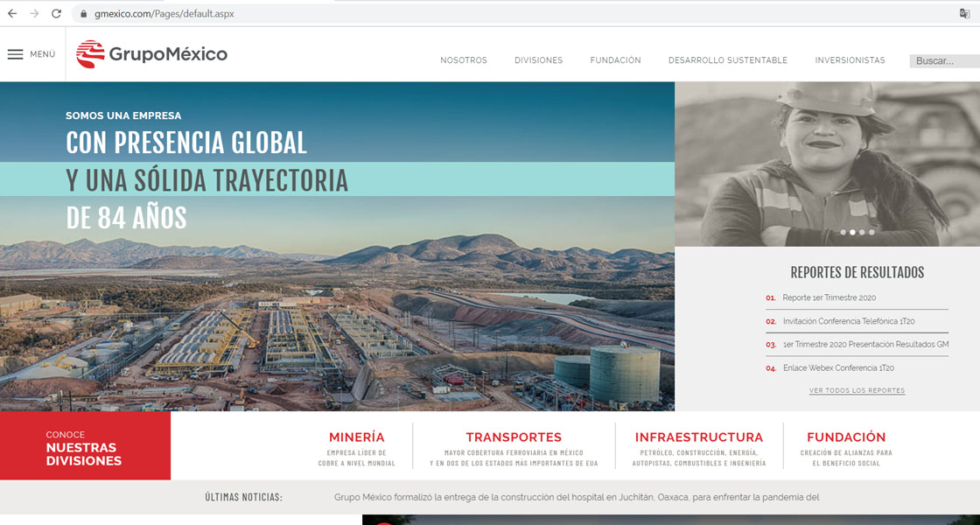Select the second carousel dot
Viewport: 980px width, 525px height.
click(x=852, y=233)
